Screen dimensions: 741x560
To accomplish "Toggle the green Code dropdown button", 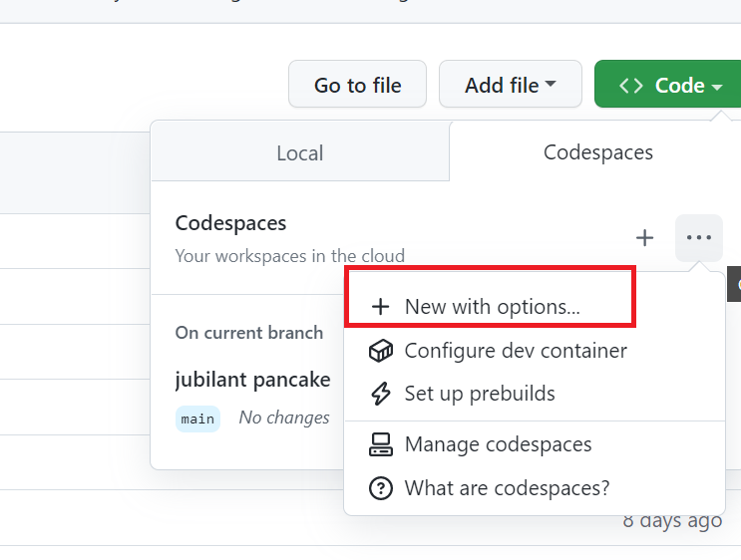I will click(668, 84).
